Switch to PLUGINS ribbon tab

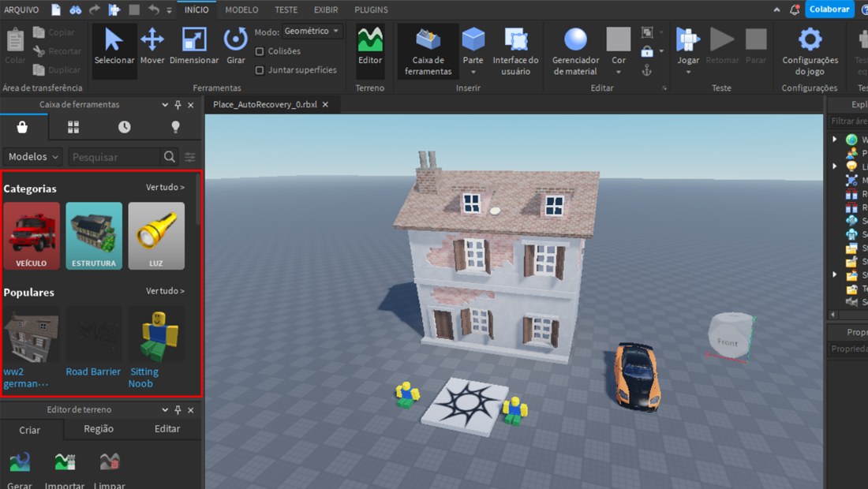point(371,10)
